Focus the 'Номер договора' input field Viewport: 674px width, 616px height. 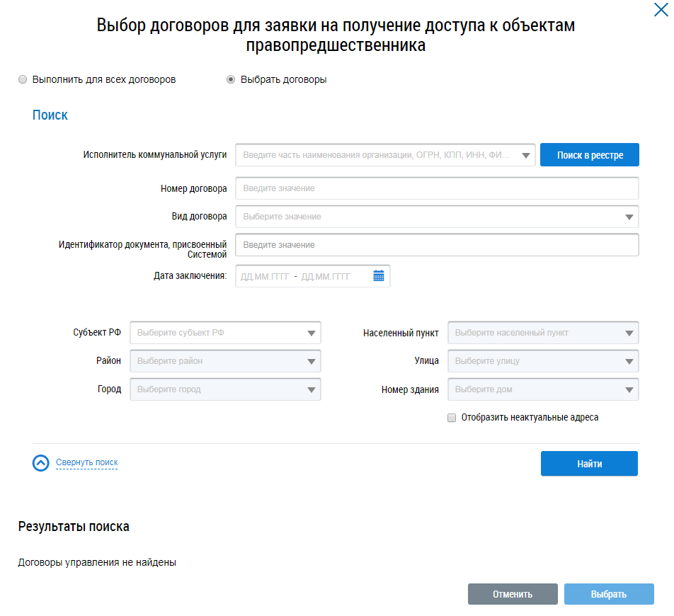[437, 188]
